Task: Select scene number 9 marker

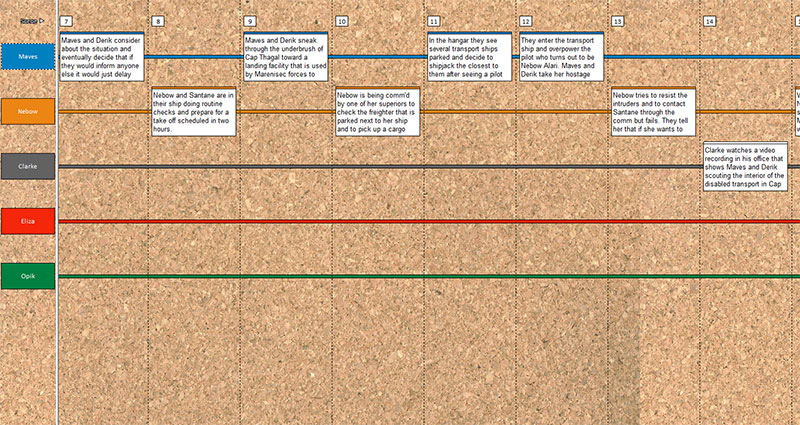Action: (249, 21)
